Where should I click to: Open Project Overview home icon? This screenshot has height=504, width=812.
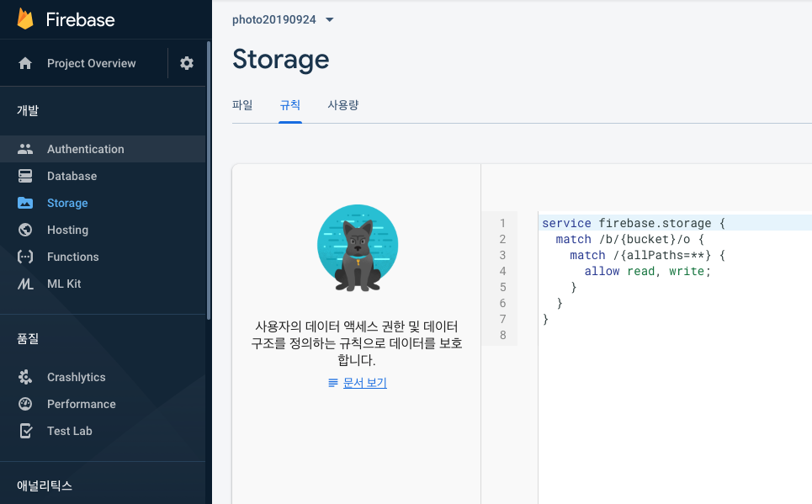click(25, 63)
